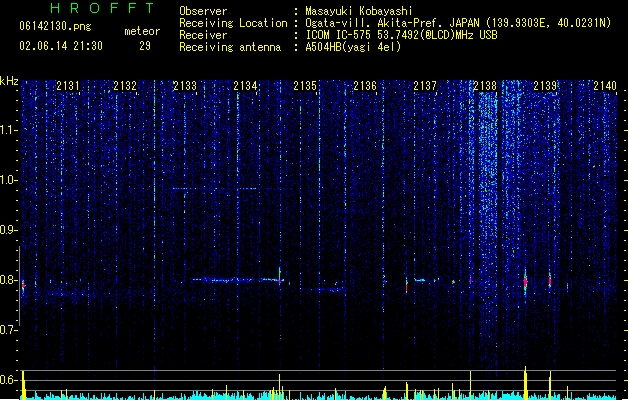
Task: Click the observer name Masayuki Kobayashi
Action: [x=359, y=11]
